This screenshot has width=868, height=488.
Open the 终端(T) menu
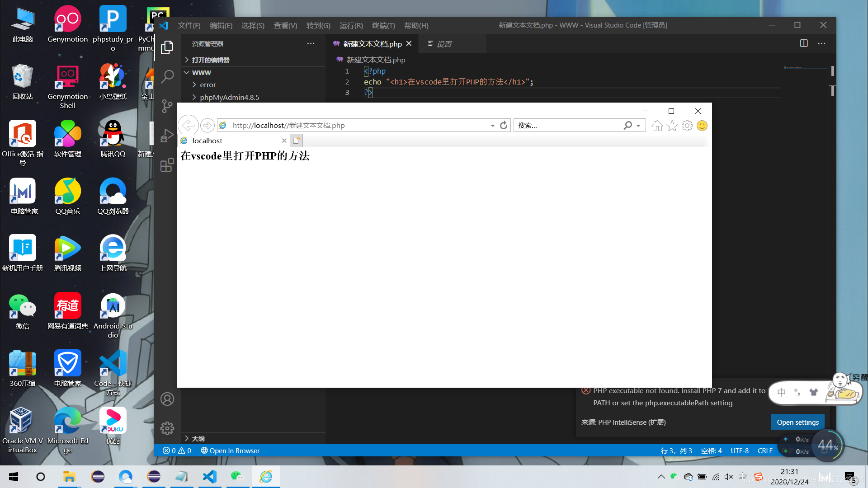tap(383, 25)
